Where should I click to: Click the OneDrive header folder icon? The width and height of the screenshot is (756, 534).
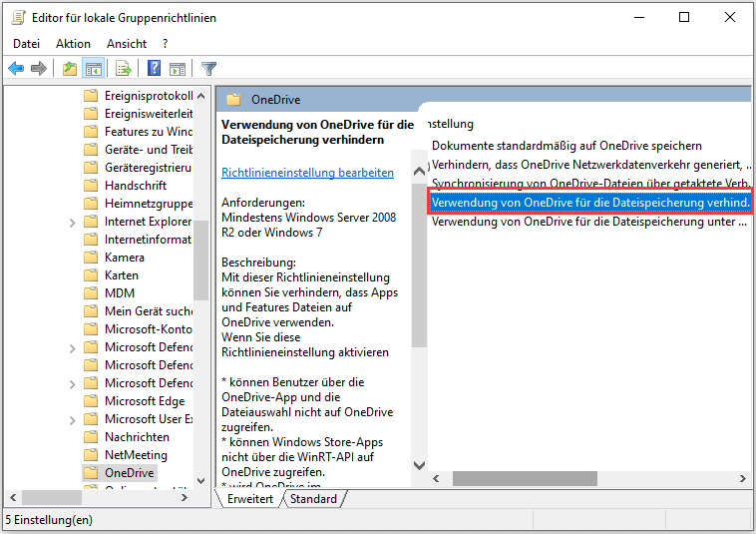coord(233,100)
